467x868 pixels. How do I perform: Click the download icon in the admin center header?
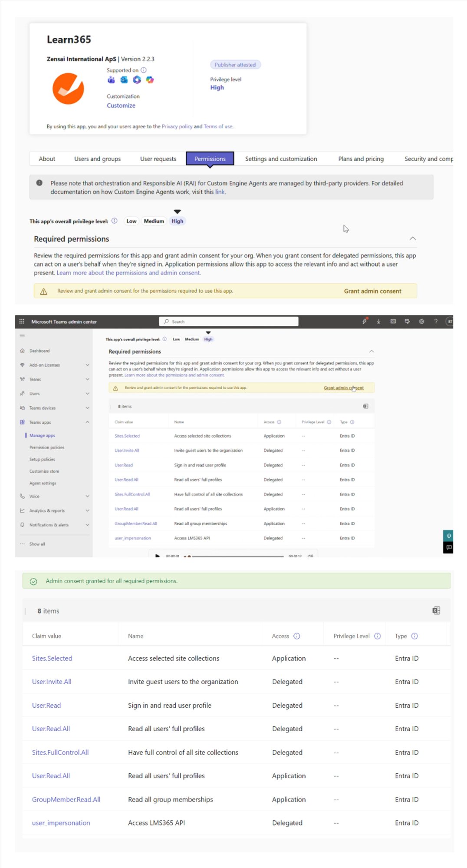tap(378, 321)
